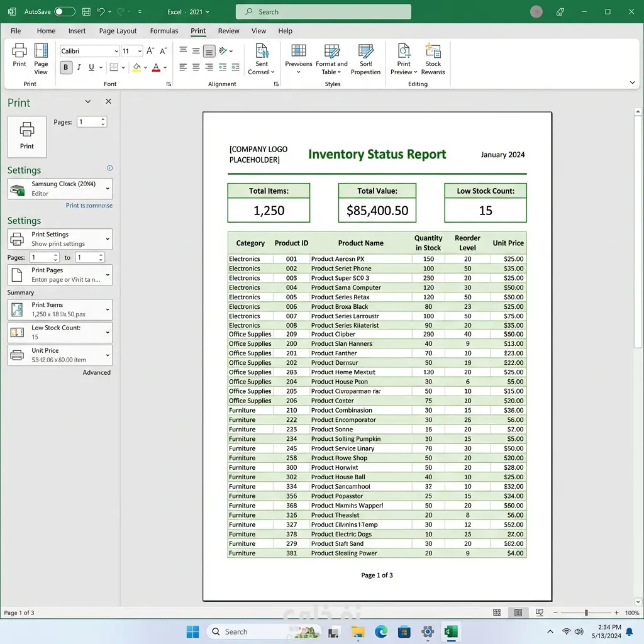The image size is (644, 644).
Task: Switch to Normal view in status bar
Action: tap(497, 613)
